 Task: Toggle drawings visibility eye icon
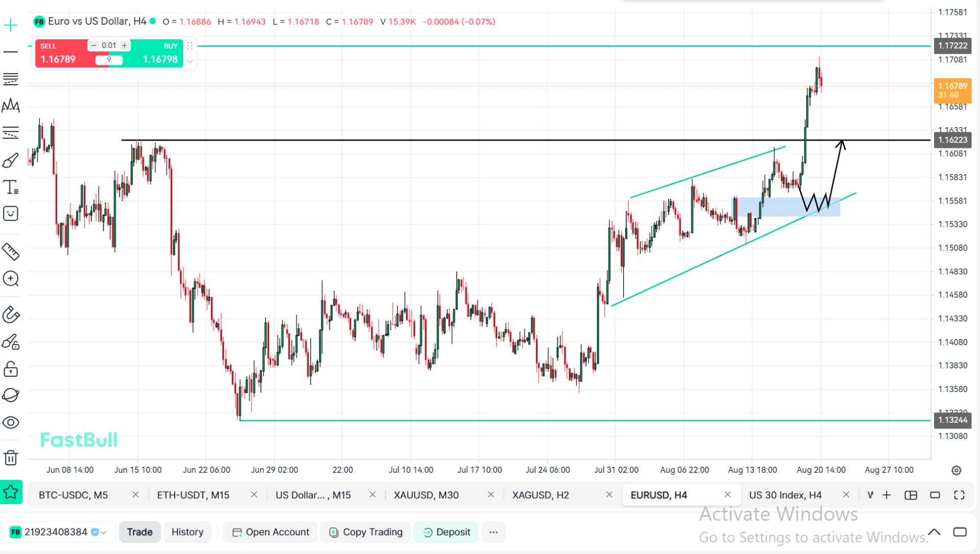(x=11, y=422)
